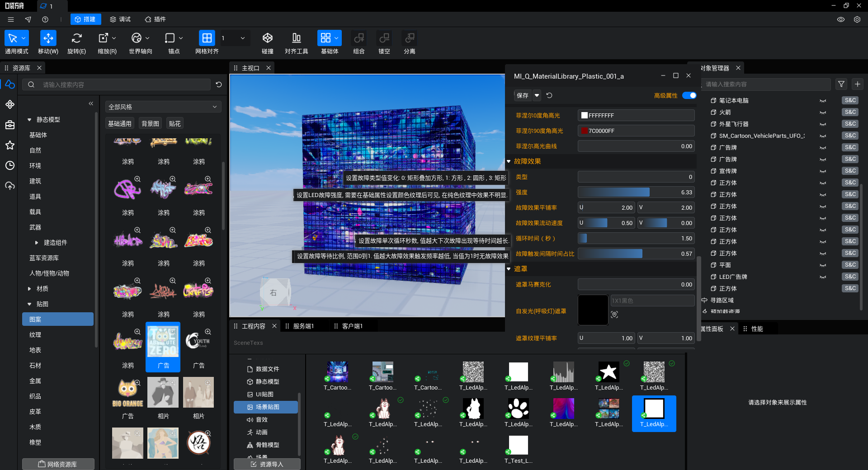
Task: Refresh the 资源库 asset library
Action: 219,85
